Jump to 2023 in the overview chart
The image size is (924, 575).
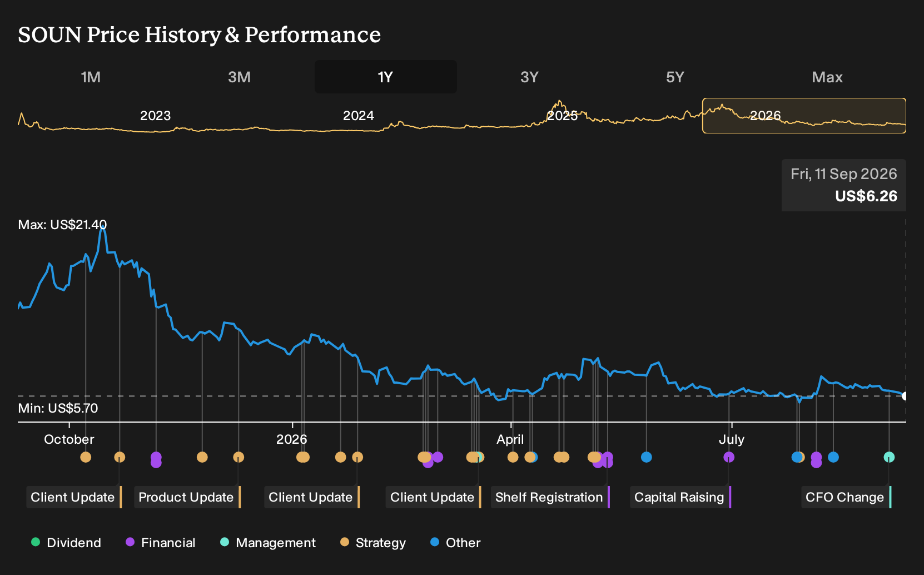point(155,116)
